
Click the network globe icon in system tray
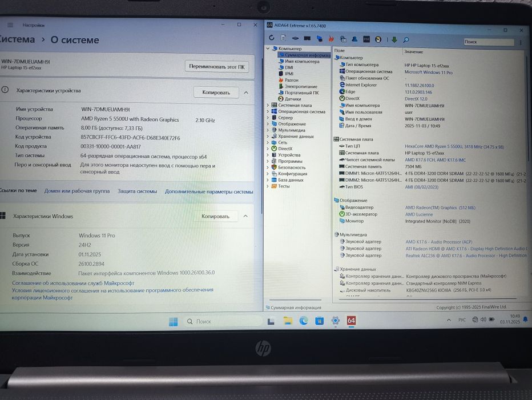pyautogui.click(x=475, y=319)
